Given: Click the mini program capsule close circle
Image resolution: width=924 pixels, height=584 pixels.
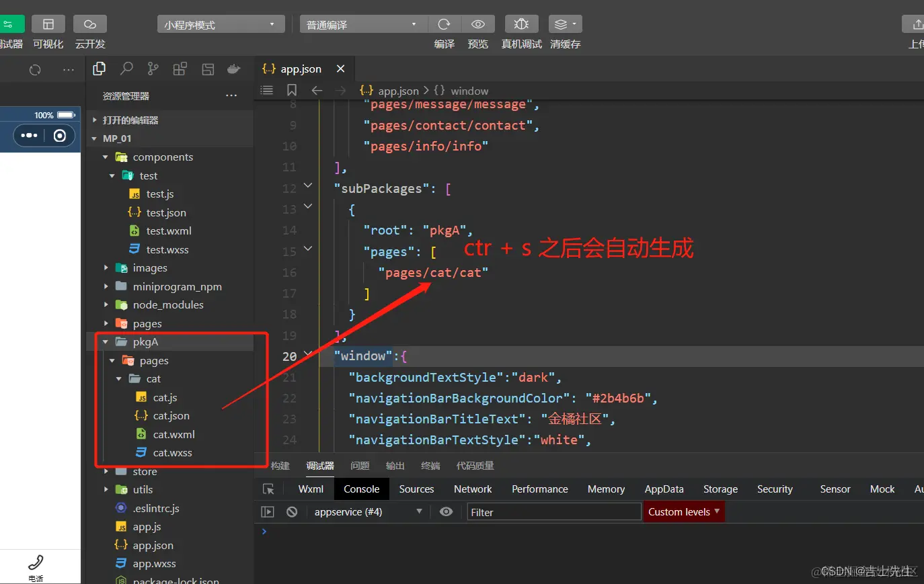Looking at the screenshot, I should click(x=60, y=136).
